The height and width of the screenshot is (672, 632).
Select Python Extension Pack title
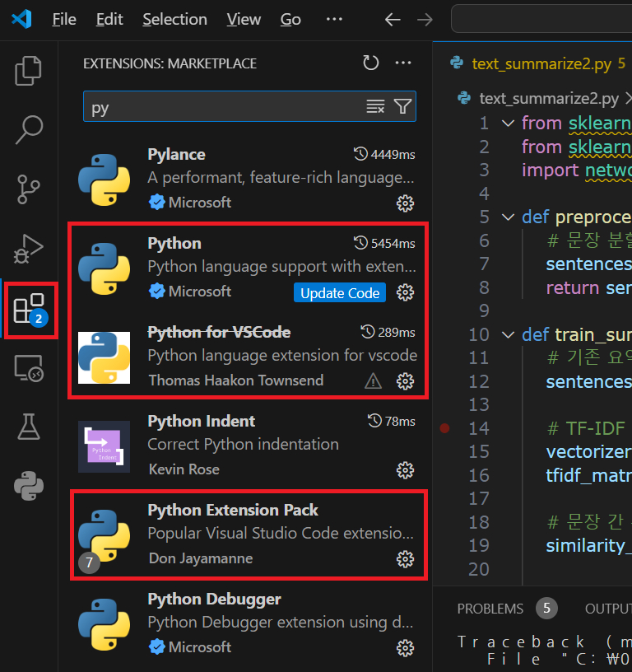coord(233,510)
